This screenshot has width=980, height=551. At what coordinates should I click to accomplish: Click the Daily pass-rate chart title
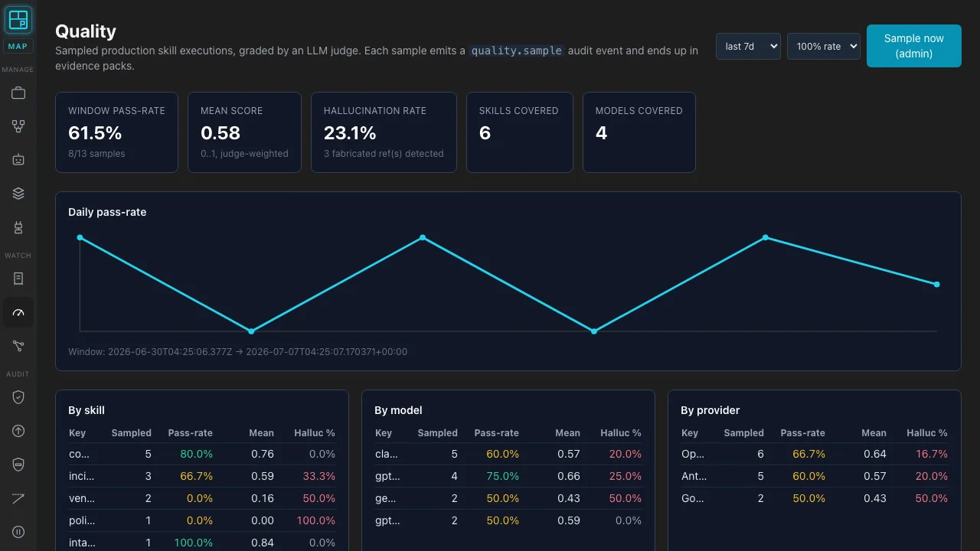point(107,212)
